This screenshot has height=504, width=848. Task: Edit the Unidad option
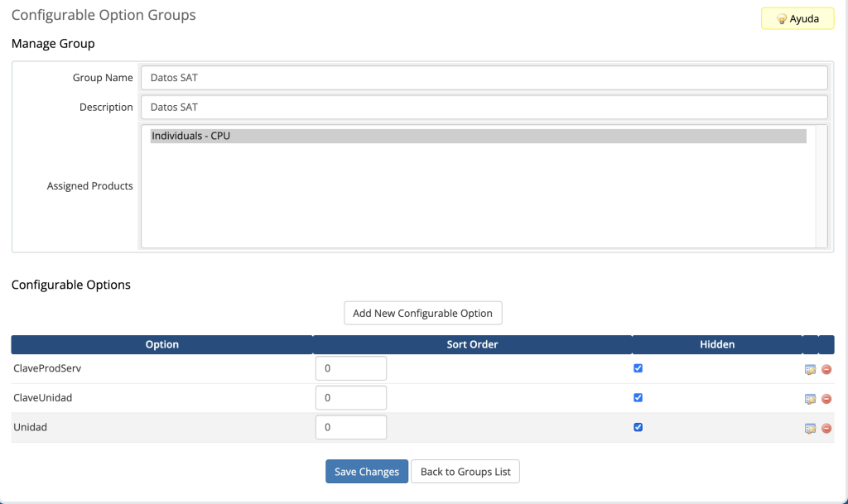click(x=810, y=429)
